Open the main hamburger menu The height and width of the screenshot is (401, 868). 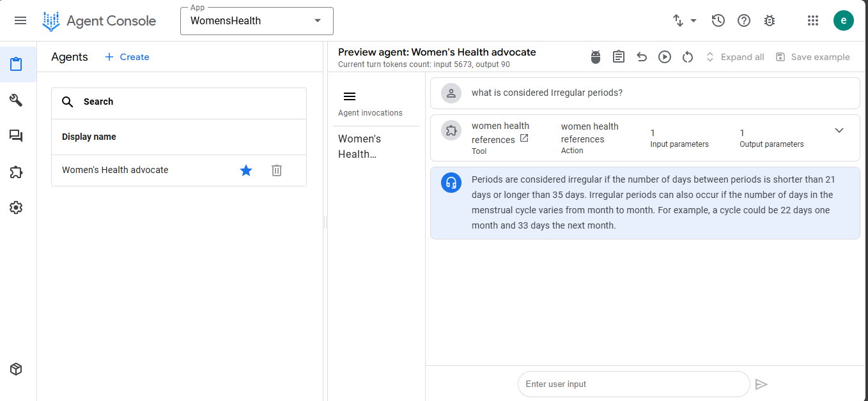(x=20, y=20)
